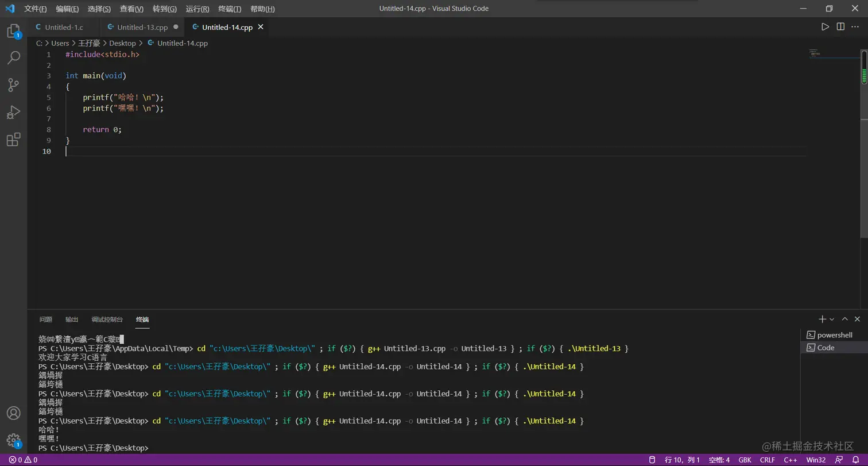Maximize the terminal panel with chevron up
Image resolution: width=868 pixels, height=466 pixels.
[844, 319]
